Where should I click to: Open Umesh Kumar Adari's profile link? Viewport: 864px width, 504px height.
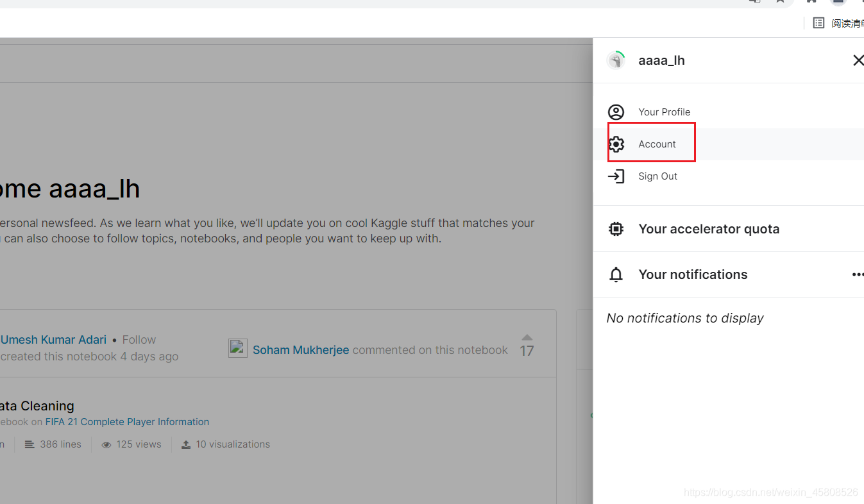point(53,340)
